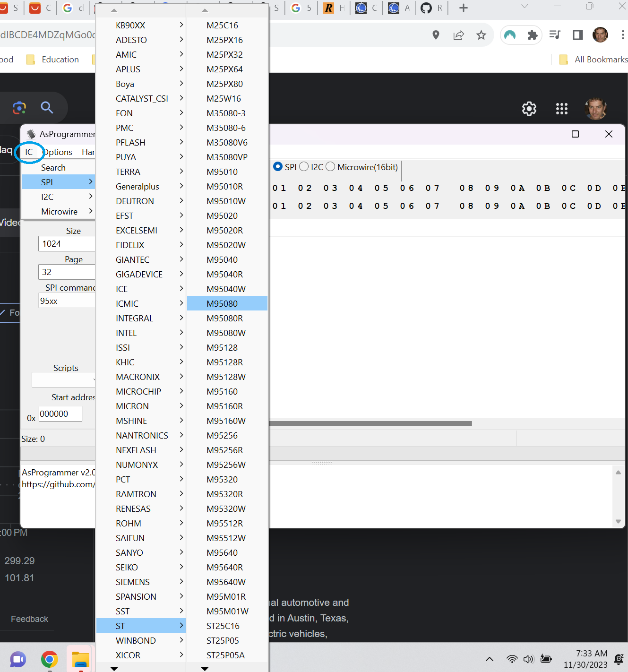
Task: Select the Microwire(16bit) radio button
Action: (331, 167)
